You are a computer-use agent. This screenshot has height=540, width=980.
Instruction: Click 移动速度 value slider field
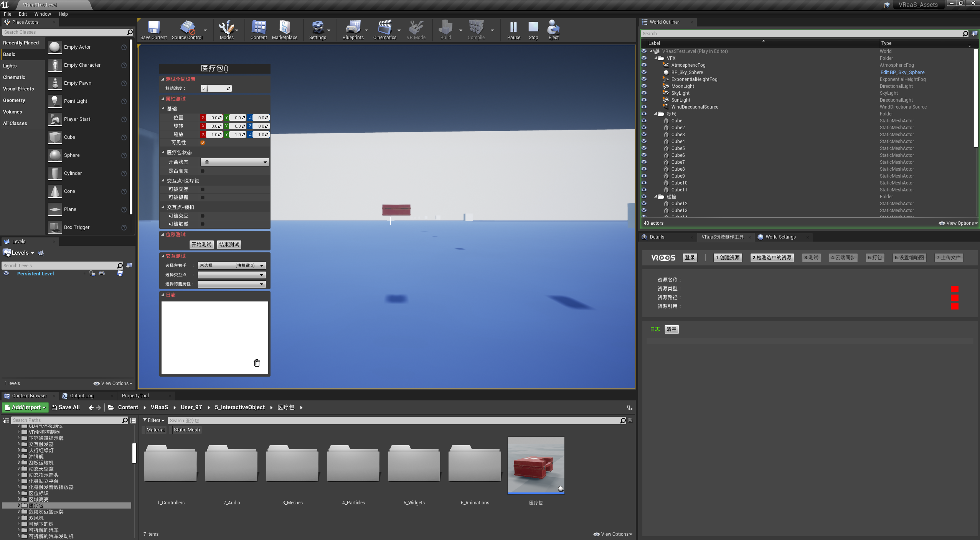(x=216, y=89)
